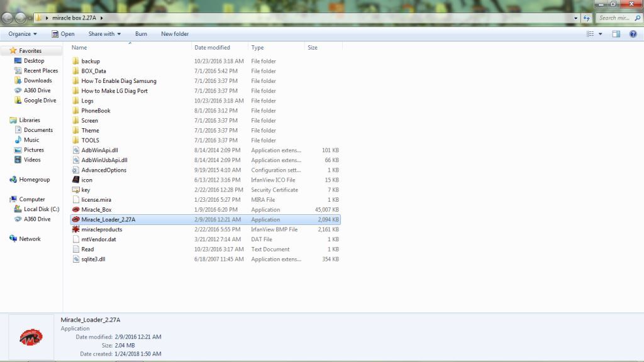Image resolution: width=644 pixels, height=362 pixels.
Task: Change view using the view icon
Action: (590, 34)
